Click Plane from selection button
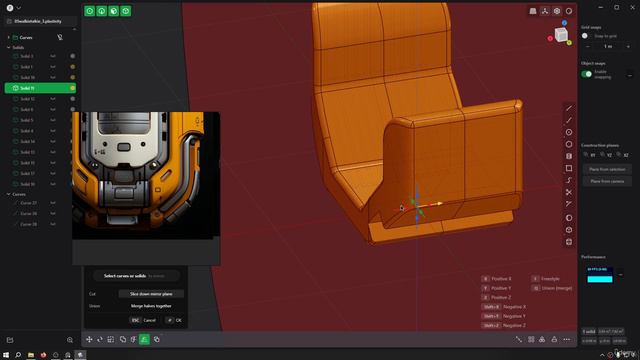640x360 pixels. (x=607, y=169)
